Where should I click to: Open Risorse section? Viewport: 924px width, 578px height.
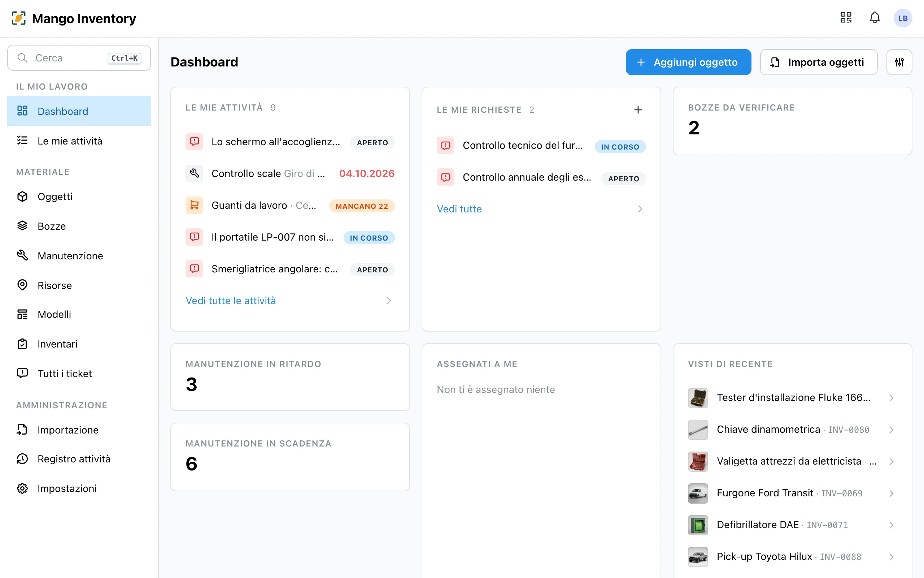point(79,285)
